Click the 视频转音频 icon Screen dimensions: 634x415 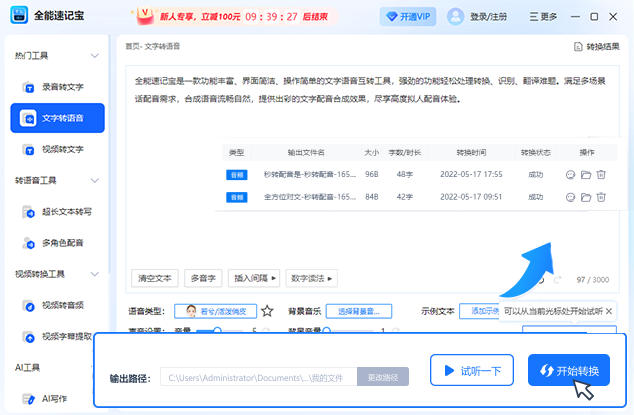coord(29,305)
